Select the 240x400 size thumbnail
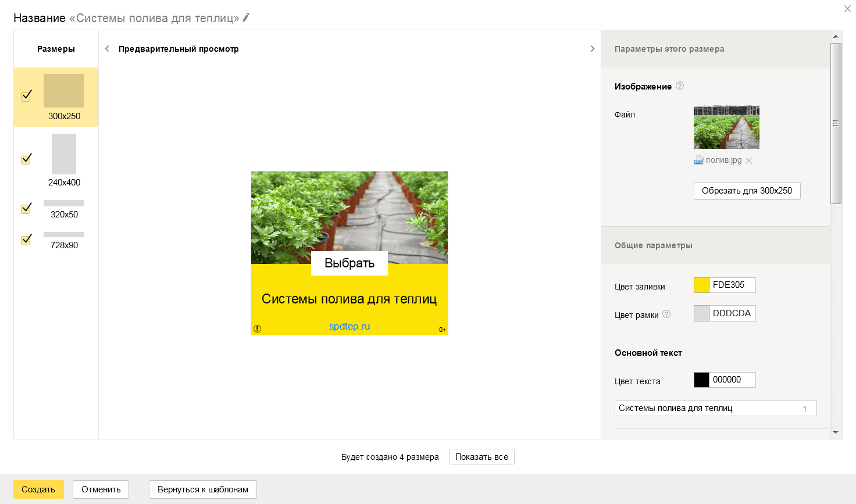 click(x=64, y=154)
